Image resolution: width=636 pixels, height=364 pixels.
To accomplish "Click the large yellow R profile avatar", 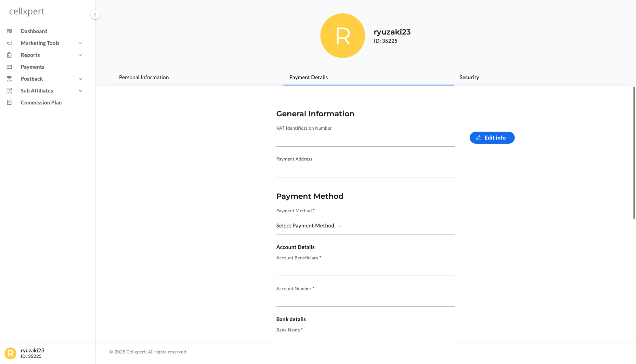I will pyautogui.click(x=343, y=36).
